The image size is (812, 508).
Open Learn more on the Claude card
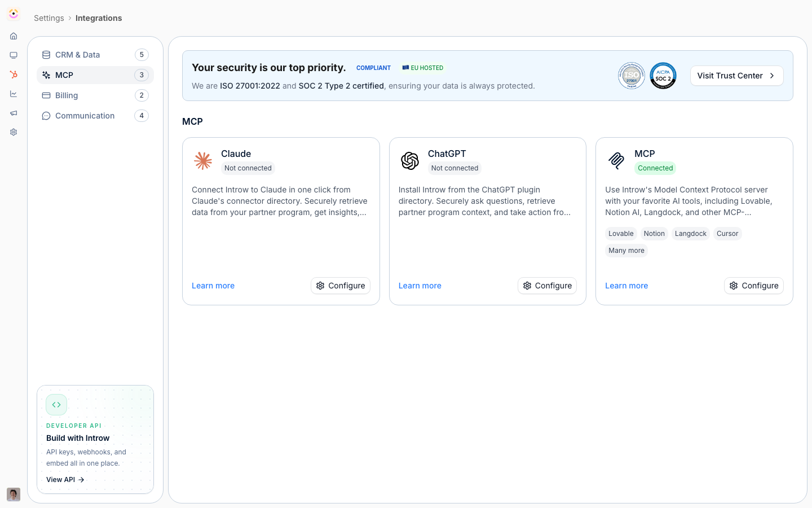[213, 286]
